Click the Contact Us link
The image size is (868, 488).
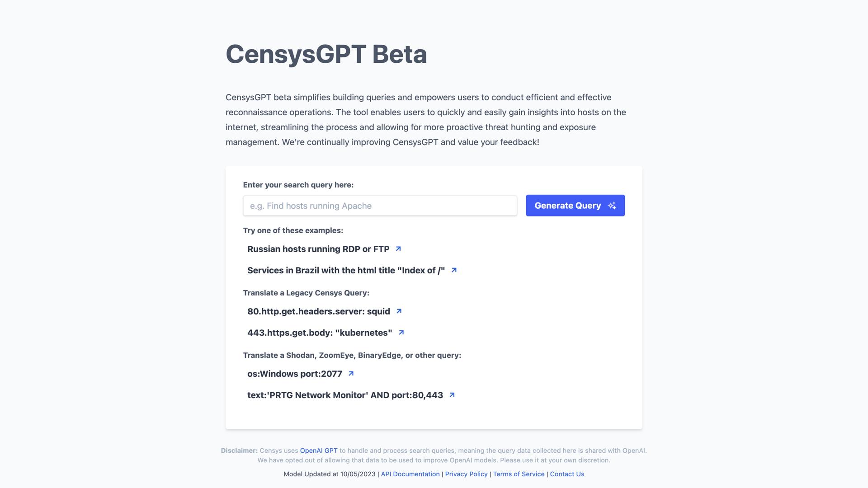pyautogui.click(x=566, y=474)
